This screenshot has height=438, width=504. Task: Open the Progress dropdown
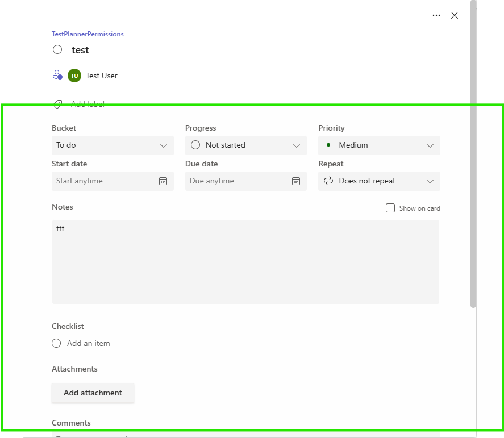tap(245, 145)
